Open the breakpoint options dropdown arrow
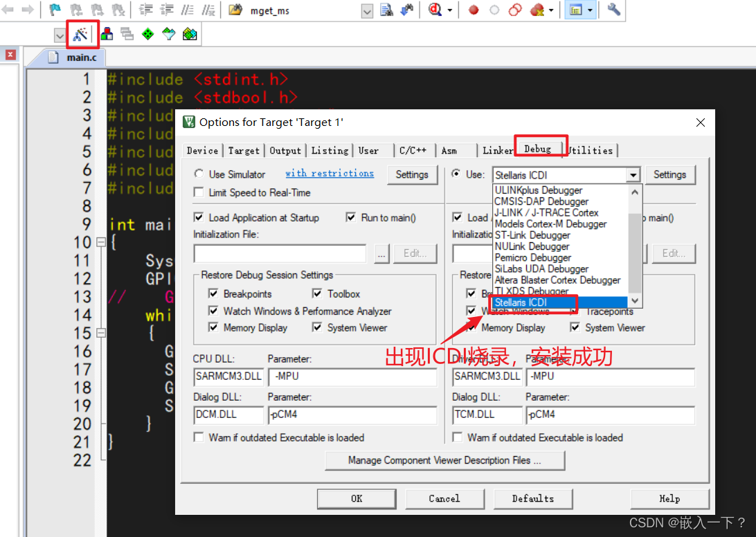This screenshot has height=537, width=756. 551,10
